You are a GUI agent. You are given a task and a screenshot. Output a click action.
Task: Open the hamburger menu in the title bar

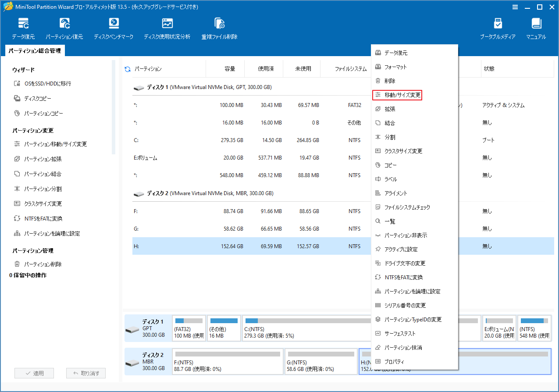(x=514, y=7)
